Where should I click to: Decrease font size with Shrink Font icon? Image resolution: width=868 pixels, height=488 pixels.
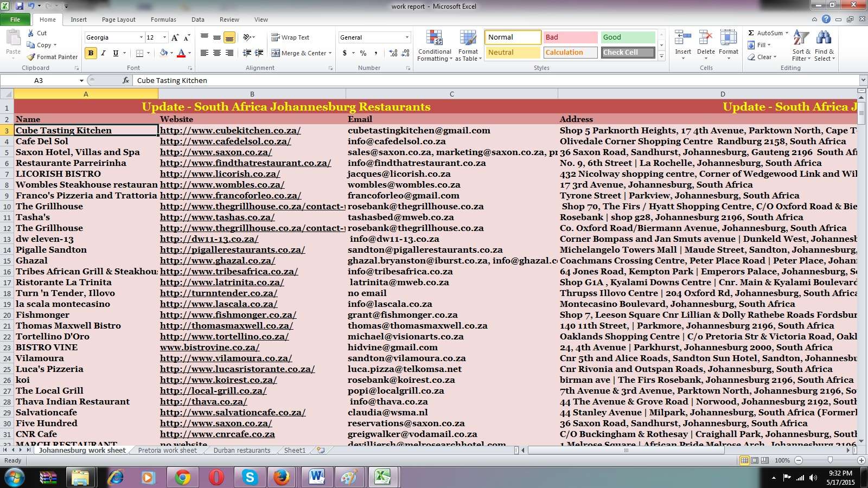click(187, 37)
